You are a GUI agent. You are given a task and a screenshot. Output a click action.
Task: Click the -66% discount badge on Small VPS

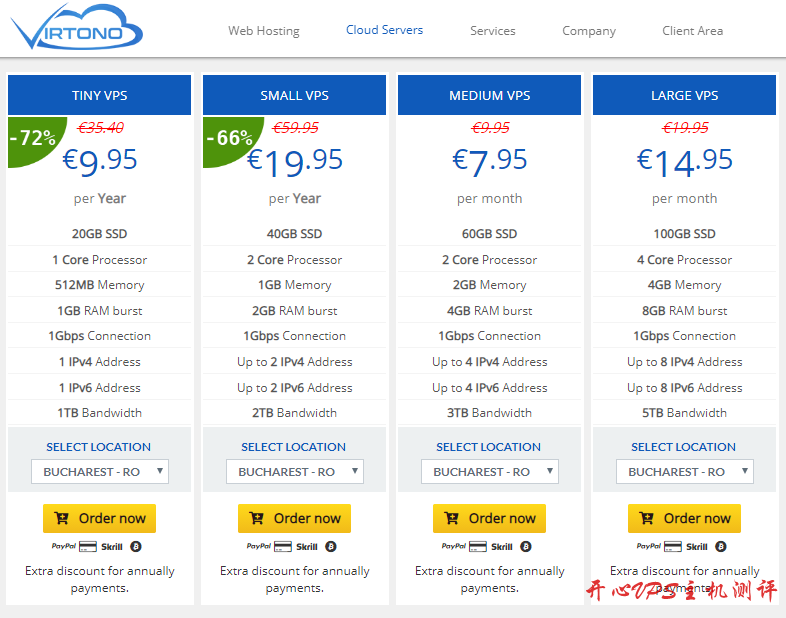pyautogui.click(x=227, y=138)
